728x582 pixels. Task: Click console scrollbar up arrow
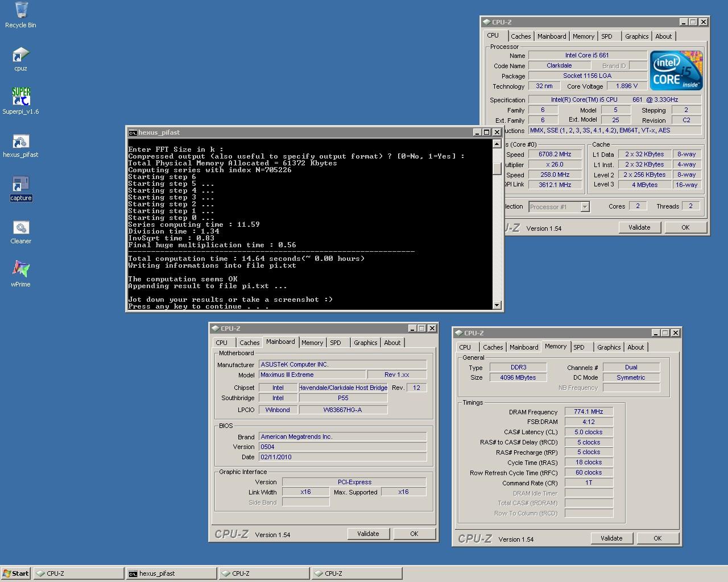click(x=497, y=145)
